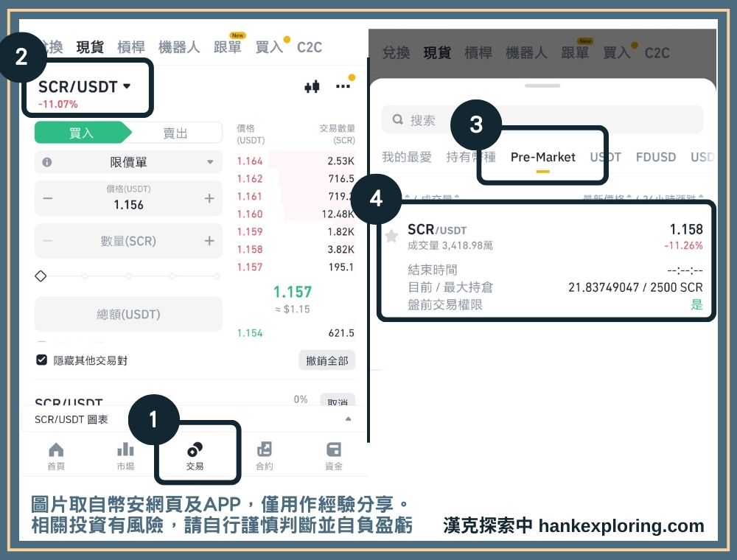
Task: Select ask price 1.162
Action: (x=250, y=178)
